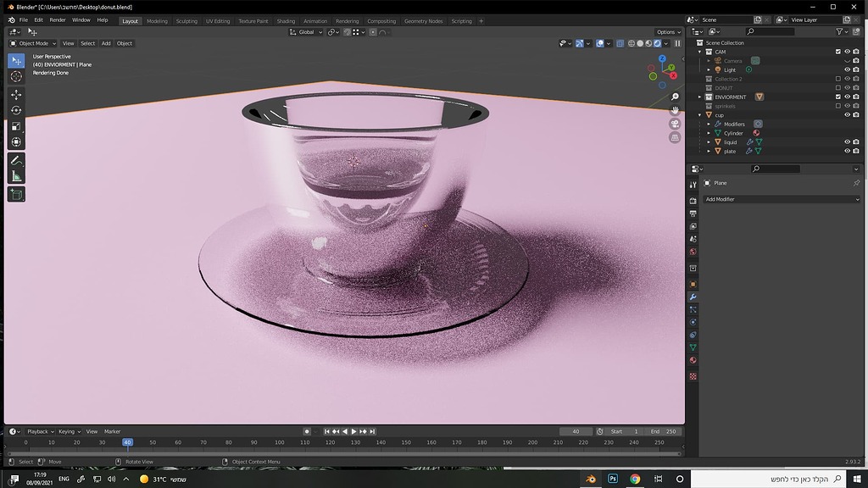The image size is (868, 488).
Task: Click the viewport zoom magnifier gizmo
Action: point(675,97)
